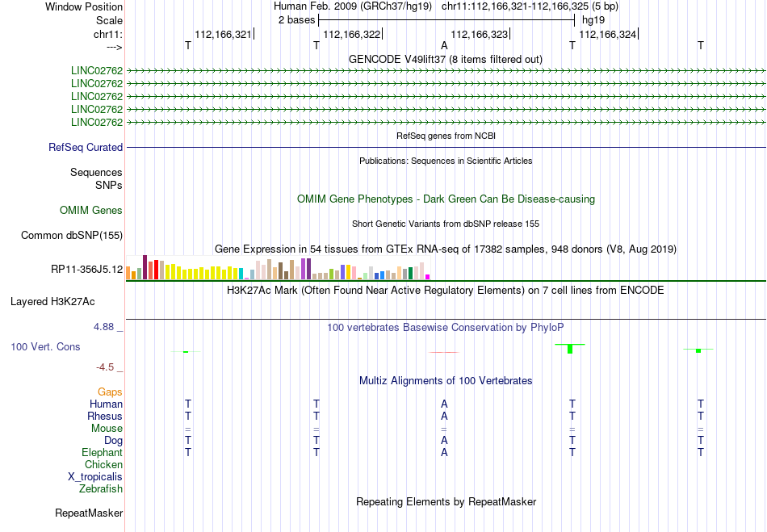The image size is (767, 532).
Task: Select the magenta bar ending the GTEx chart
Action: [428, 277]
